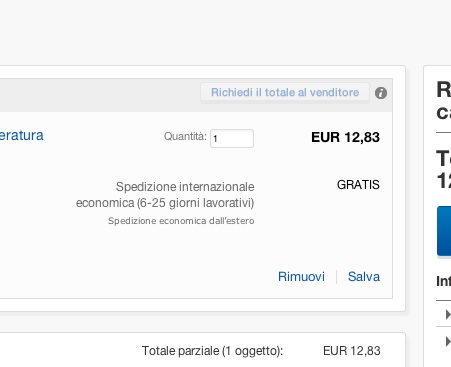
Task: Click "Spedizione internazionale economica" shipping description
Action: pos(165,195)
